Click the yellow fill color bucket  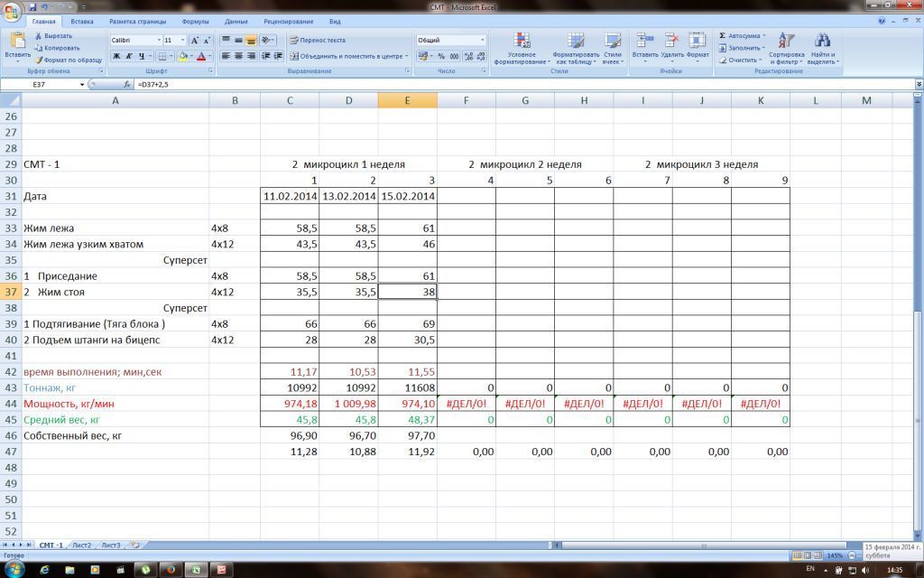pos(182,56)
